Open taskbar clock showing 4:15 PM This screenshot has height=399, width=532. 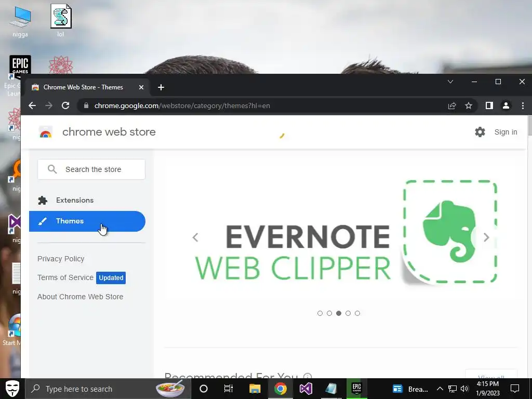coord(488,389)
